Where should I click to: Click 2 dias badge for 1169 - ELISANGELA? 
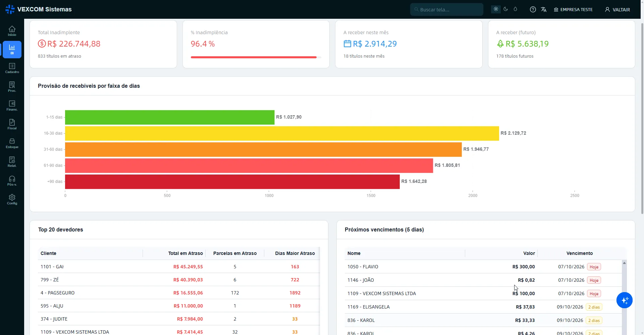tap(594, 307)
